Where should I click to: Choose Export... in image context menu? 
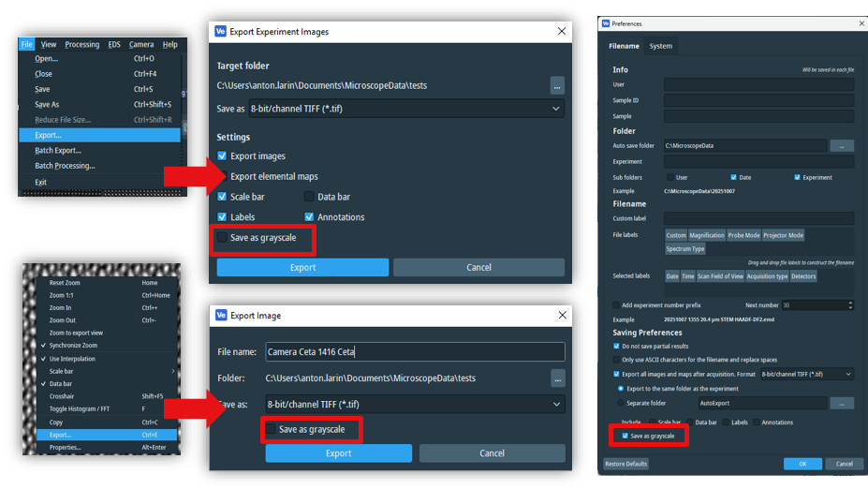point(108,436)
